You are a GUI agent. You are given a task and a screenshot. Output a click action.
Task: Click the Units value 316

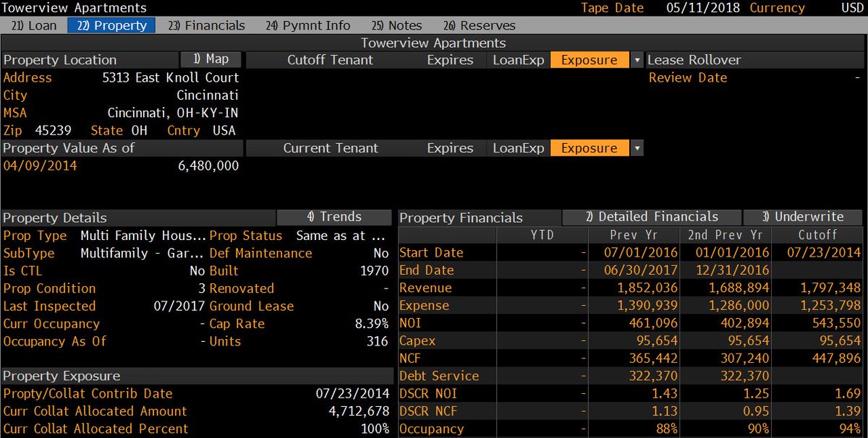point(377,341)
